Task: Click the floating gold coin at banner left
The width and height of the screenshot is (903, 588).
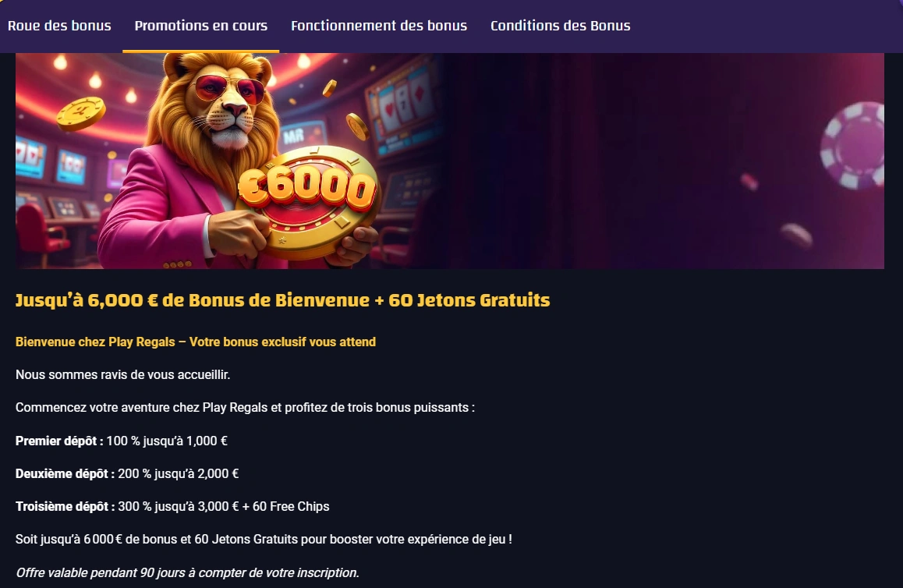Action: click(81, 113)
